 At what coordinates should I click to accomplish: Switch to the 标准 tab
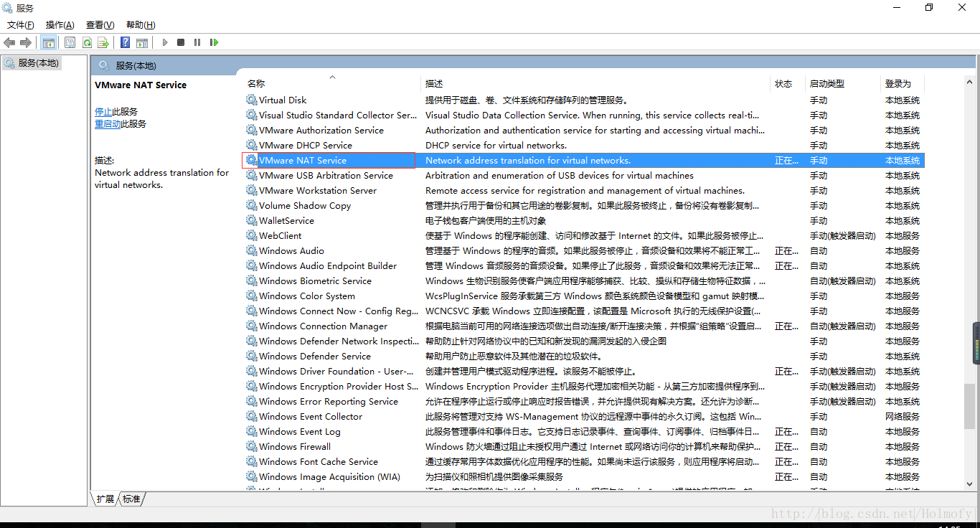pos(131,499)
